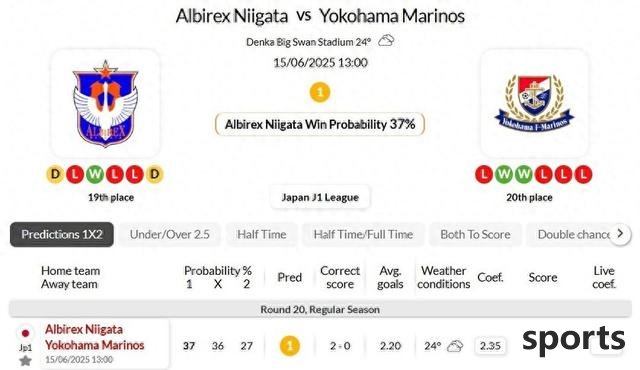Open the Half Time tab
Screen dimensions: 640x370
[x=262, y=235]
